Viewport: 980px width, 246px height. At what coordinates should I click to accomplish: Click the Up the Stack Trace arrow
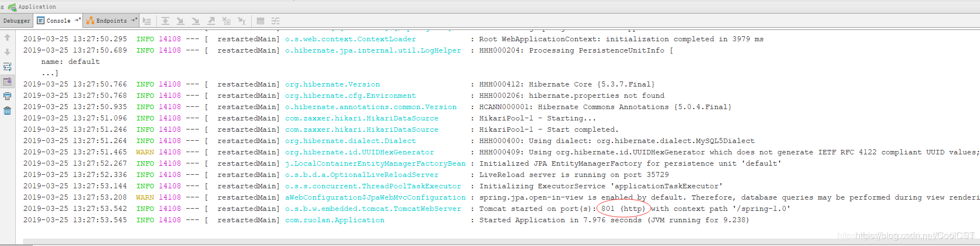point(7,37)
